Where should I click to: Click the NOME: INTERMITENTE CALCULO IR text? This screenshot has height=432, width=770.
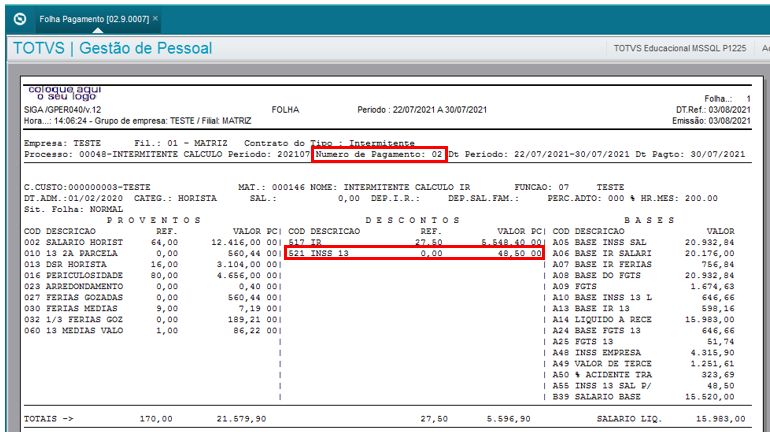pos(390,187)
